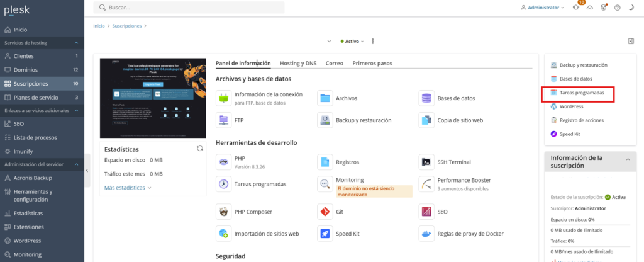The height and width of the screenshot is (262, 644).
Task: Open the Administrator account dropdown
Action: (x=543, y=8)
